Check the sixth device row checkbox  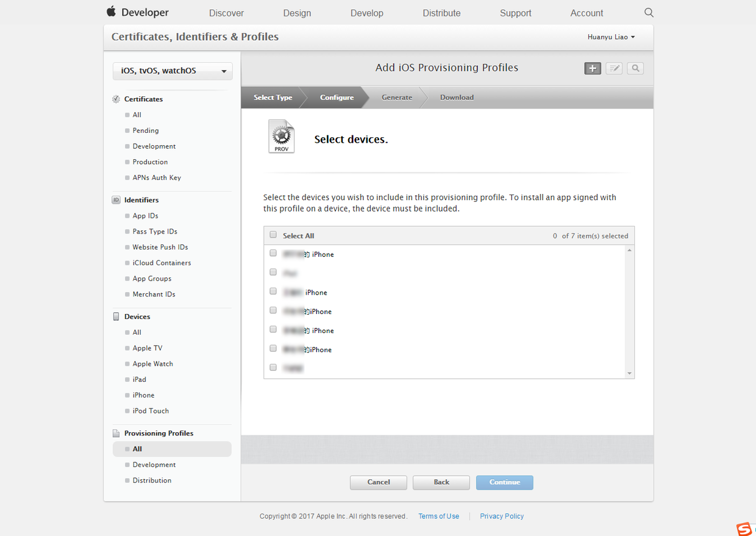point(273,348)
